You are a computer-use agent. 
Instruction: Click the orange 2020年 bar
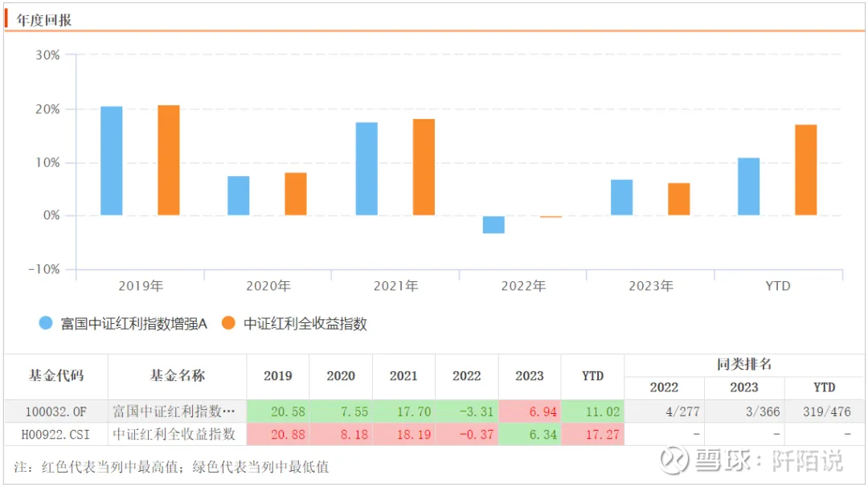tap(296, 194)
